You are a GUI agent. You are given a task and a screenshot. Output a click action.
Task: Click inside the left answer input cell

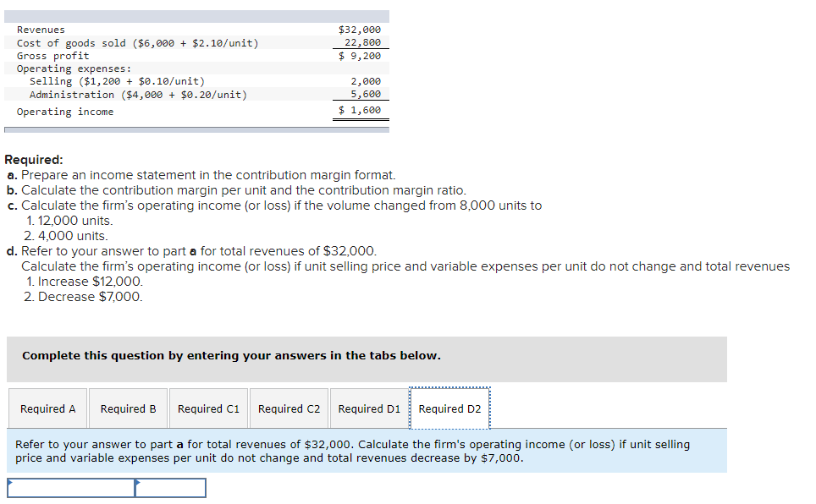(x=72, y=488)
